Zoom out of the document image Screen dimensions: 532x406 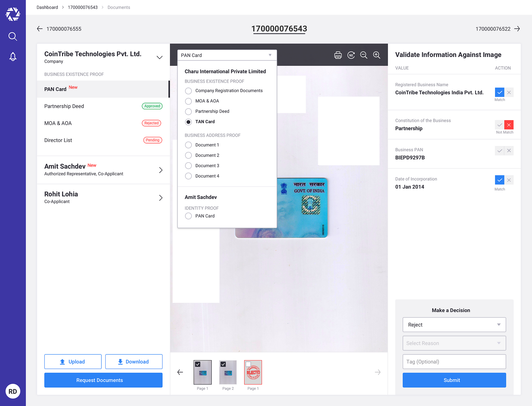[364, 55]
